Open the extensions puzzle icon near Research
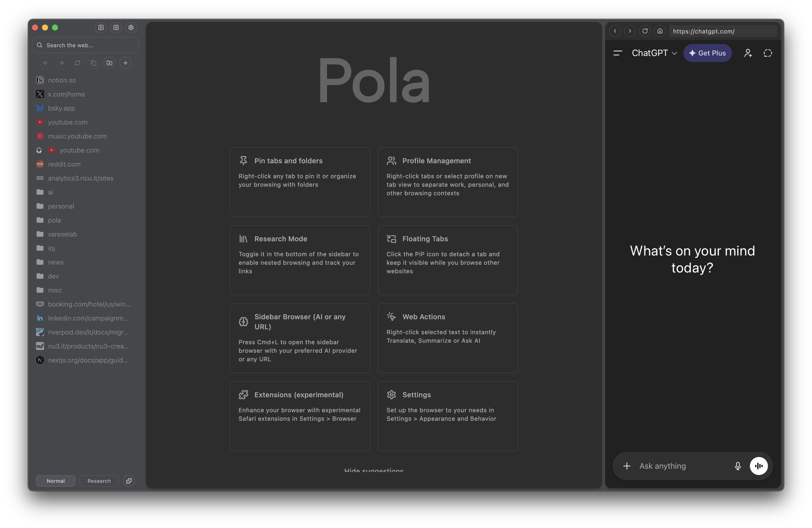Image resolution: width=812 pixels, height=528 pixels. pyautogui.click(x=128, y=481)
